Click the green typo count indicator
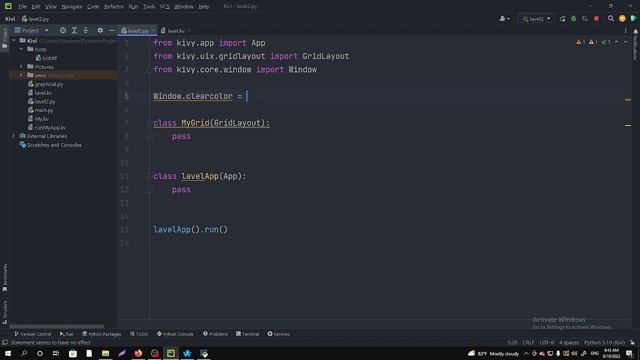Viewport: 640px width, 360px height. [x=606, y=42]
